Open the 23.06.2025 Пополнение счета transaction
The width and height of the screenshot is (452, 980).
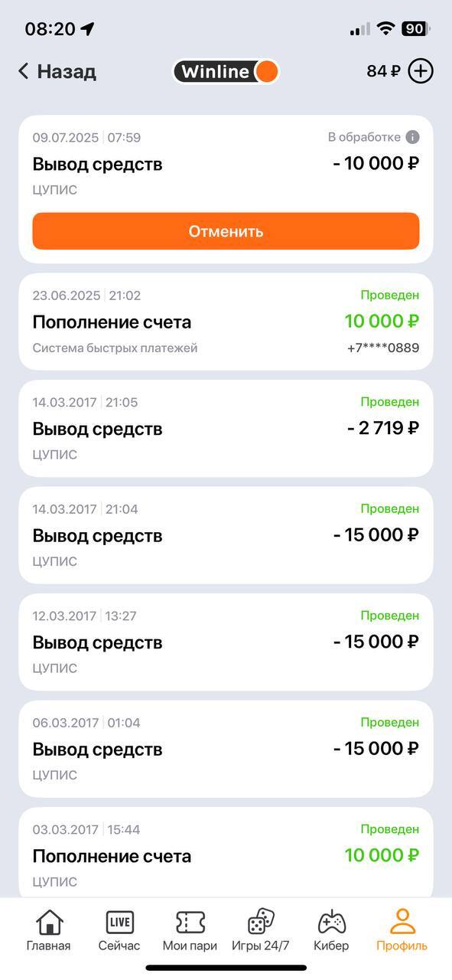226,322
